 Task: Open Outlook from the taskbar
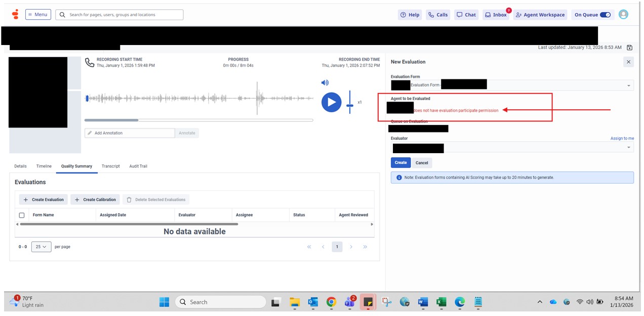coord(313,302)
